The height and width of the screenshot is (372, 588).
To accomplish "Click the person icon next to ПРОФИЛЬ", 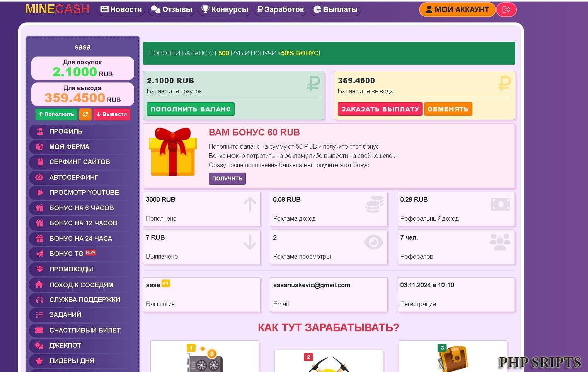I will click(x=39, y=131).
